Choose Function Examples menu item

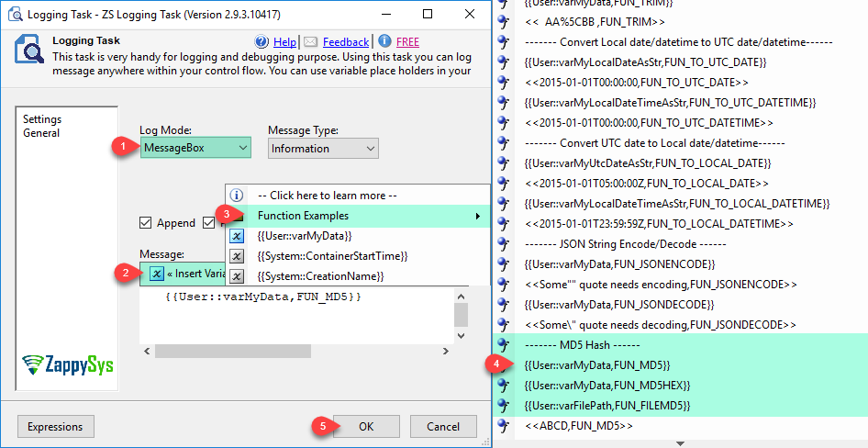coord(358,216)
